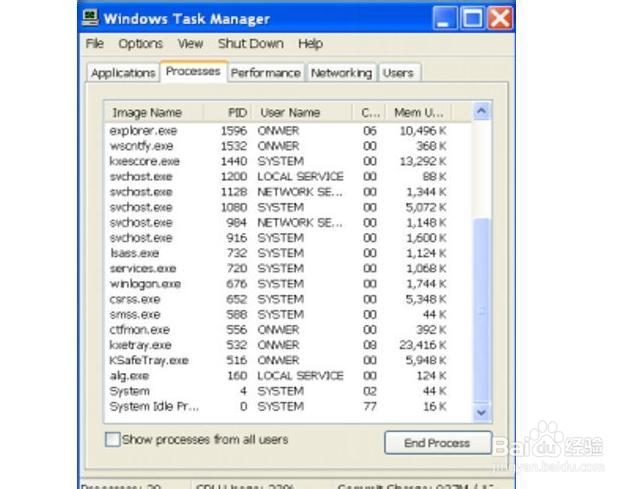Open the Users tab
The width and height of the screenshot is (640, 489).
click(x=398, y=73)
